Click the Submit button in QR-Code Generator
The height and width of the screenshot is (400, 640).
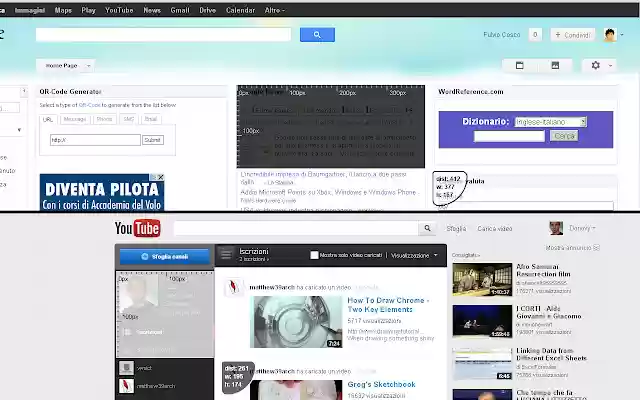pos(153,140)
